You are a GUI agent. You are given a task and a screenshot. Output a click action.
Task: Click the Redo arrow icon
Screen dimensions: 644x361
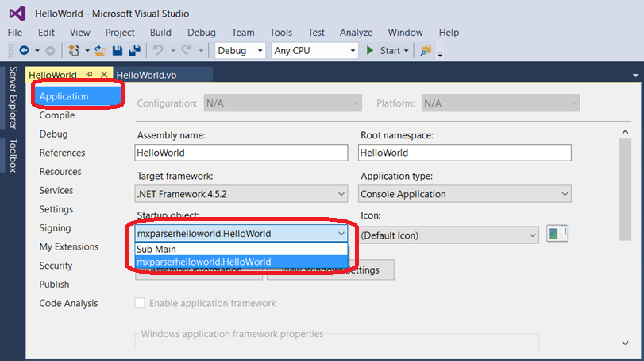(187, 51)
